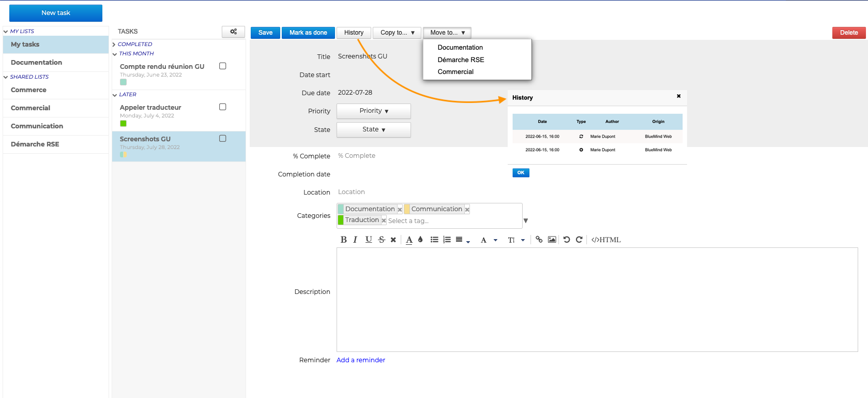Click the Add a reminder link

pyautogui.click(x=360, y=360)
